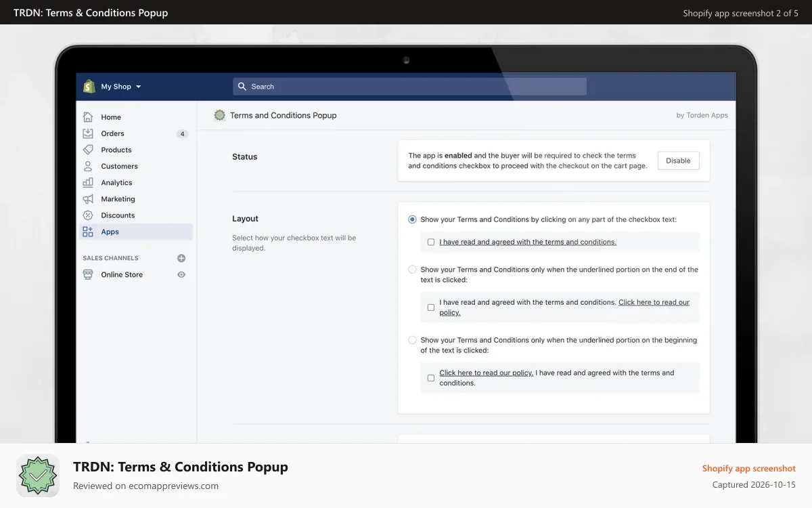Click policy link at start of third preview
Viewport: 812px width, 508px height.
click(487, 373)
